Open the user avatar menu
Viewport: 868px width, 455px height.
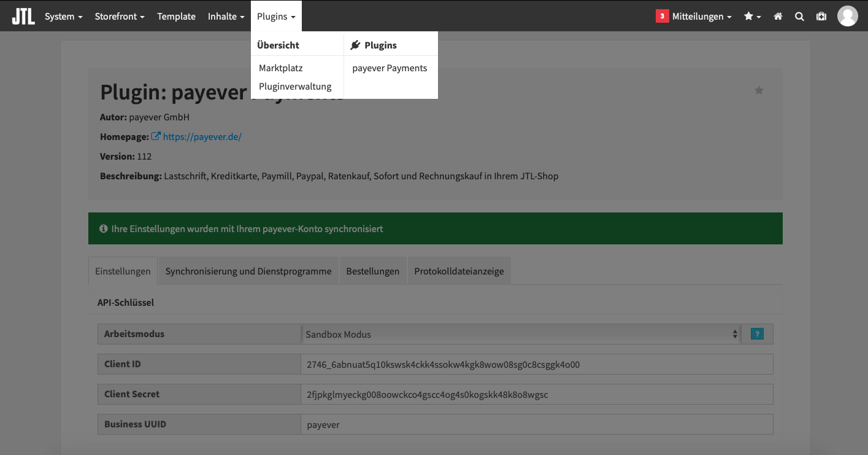tap(847, 16)
